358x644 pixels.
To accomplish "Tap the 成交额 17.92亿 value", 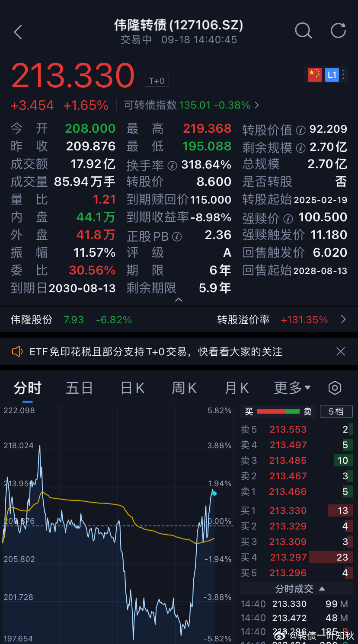I will [93, 164].
